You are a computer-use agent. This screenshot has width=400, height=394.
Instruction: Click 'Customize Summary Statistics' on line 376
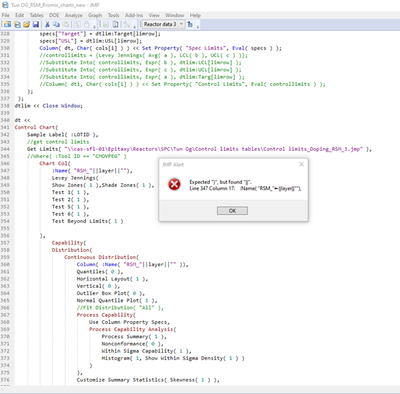[x=120, y=380]
